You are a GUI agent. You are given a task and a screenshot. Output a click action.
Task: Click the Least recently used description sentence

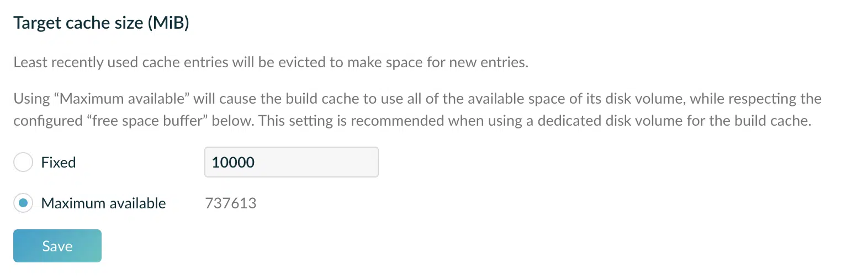tap(271, 62)
